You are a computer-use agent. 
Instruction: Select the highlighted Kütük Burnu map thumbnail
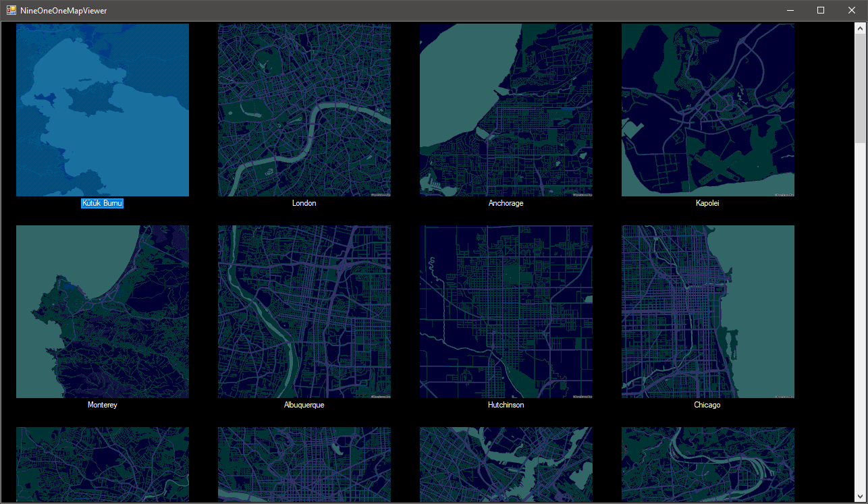tap(103, 110)
